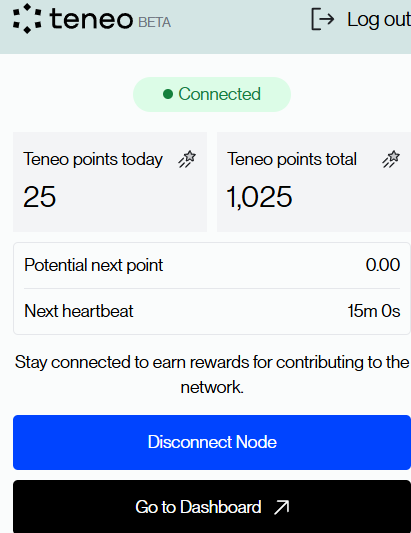Screen dimensions: 411x533
Task: Click the 25 points today value
Action: click(x=39, y=196)
